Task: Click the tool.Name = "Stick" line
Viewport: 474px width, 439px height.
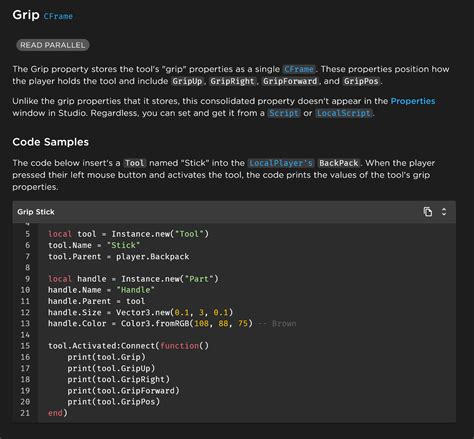Action: 94,245
